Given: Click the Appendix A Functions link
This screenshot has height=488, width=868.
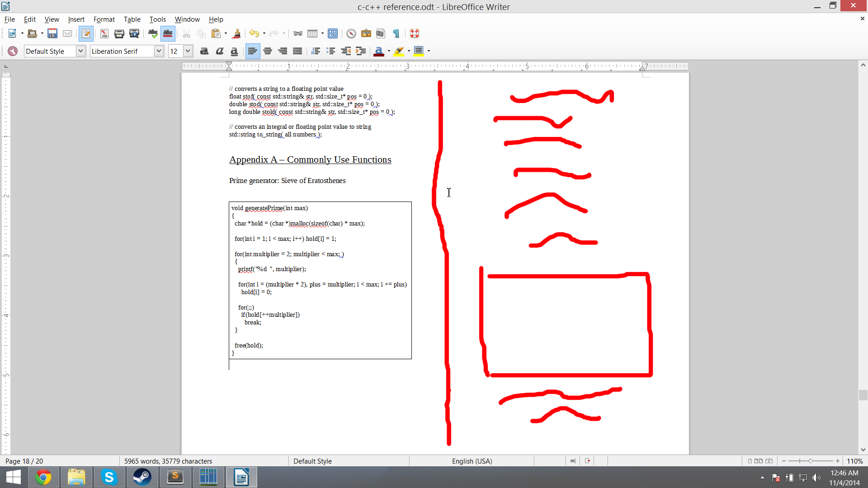Looking at the screenshot, I should pos(310,159).
